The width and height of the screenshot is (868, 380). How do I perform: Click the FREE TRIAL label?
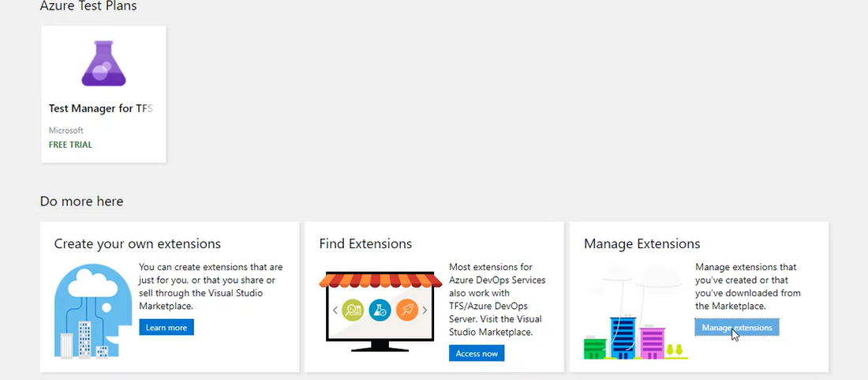tap(70, 145)
